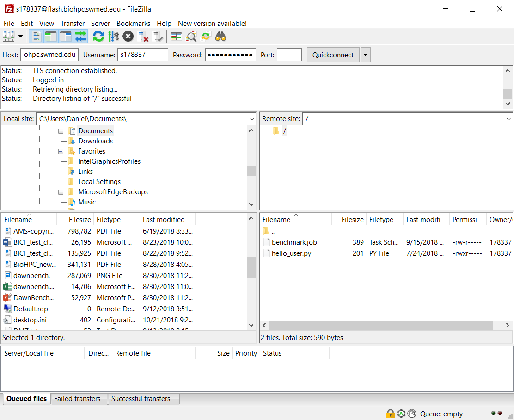514x420 pixels.
Task: Select the remote root folder in tree
Action: (x=284, y=131)
